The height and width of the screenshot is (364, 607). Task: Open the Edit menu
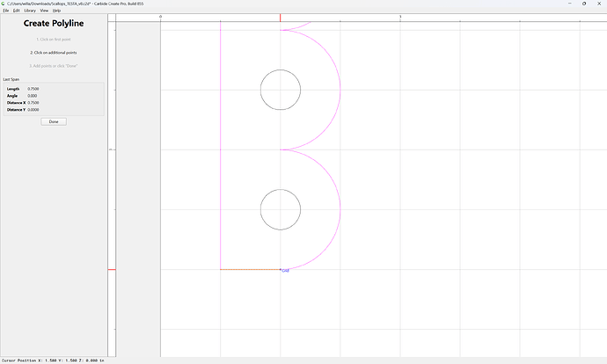pyautogui.click(x=16, y=11)
